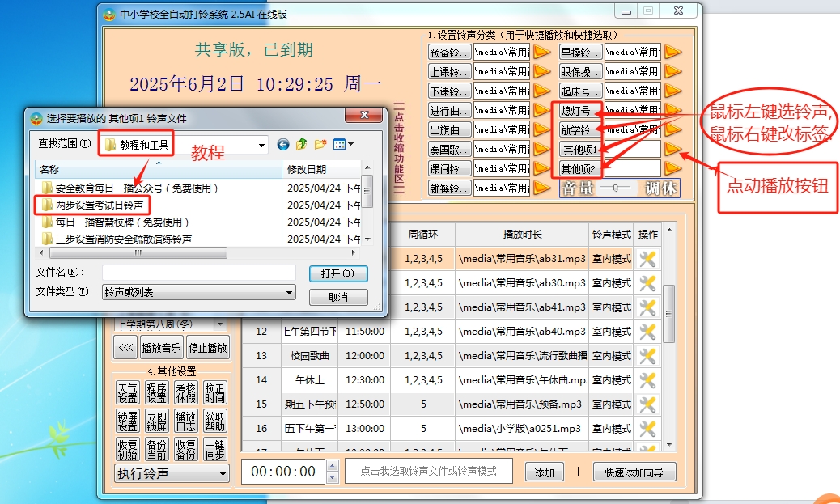Click the 考核休假 button

pos(186,393)
